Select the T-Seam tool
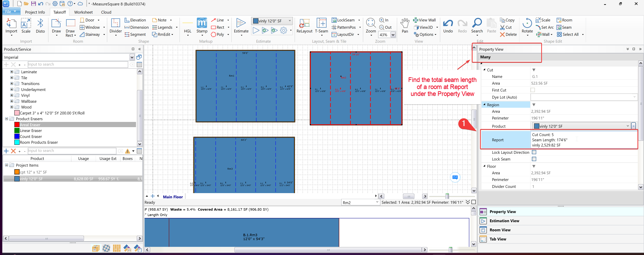644x255 pixels. (321, 24)
